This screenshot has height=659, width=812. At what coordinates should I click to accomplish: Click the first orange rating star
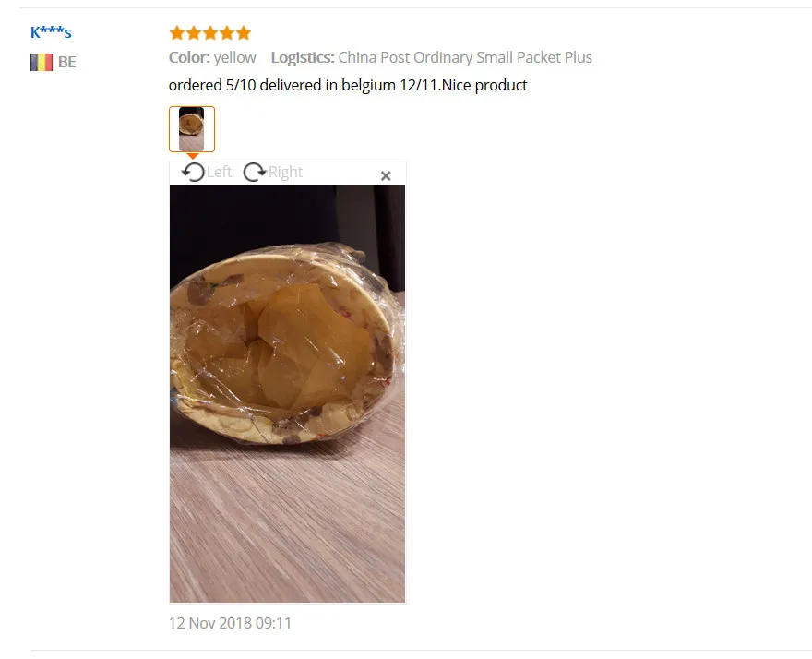[x=177, y=33]
